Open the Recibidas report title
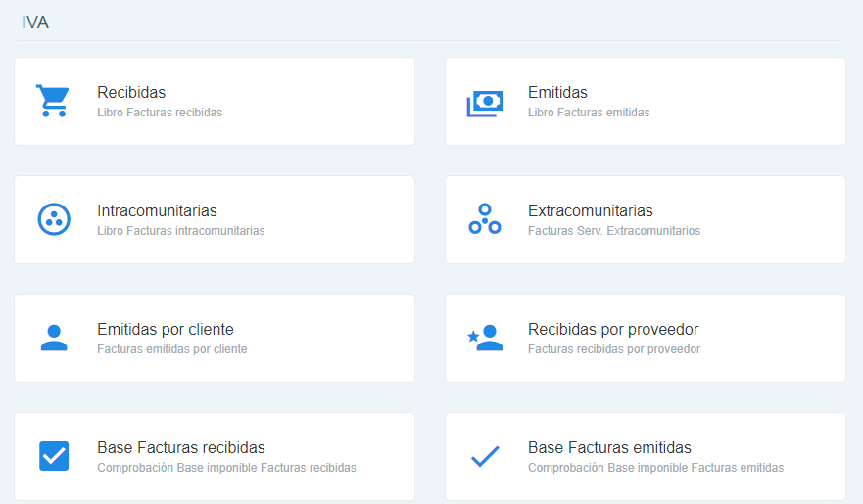 pos(131,93)
